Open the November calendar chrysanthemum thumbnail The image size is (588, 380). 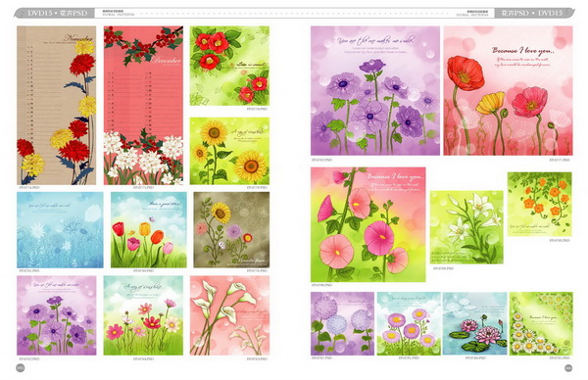tap(56, 106)
